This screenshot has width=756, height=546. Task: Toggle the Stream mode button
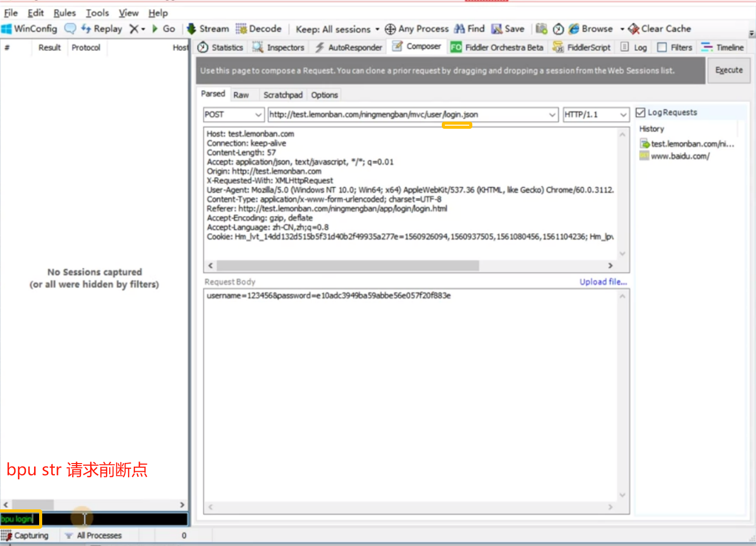coord(208,29)
